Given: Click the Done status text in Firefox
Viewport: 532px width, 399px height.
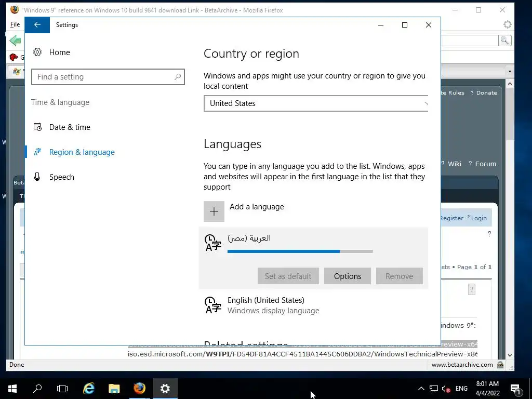Looking at the screenshot, I should coord(17,365).
